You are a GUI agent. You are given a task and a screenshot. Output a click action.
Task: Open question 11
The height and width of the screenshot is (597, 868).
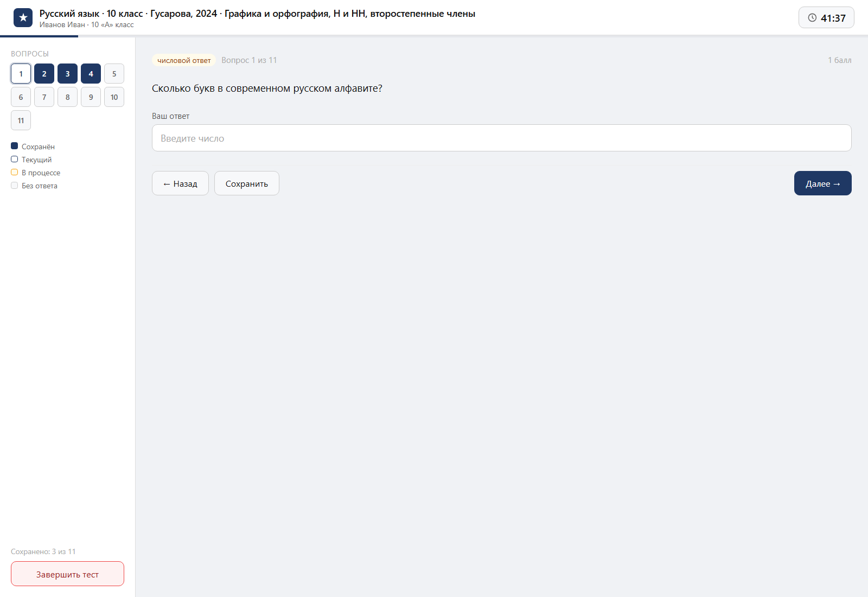21,120
